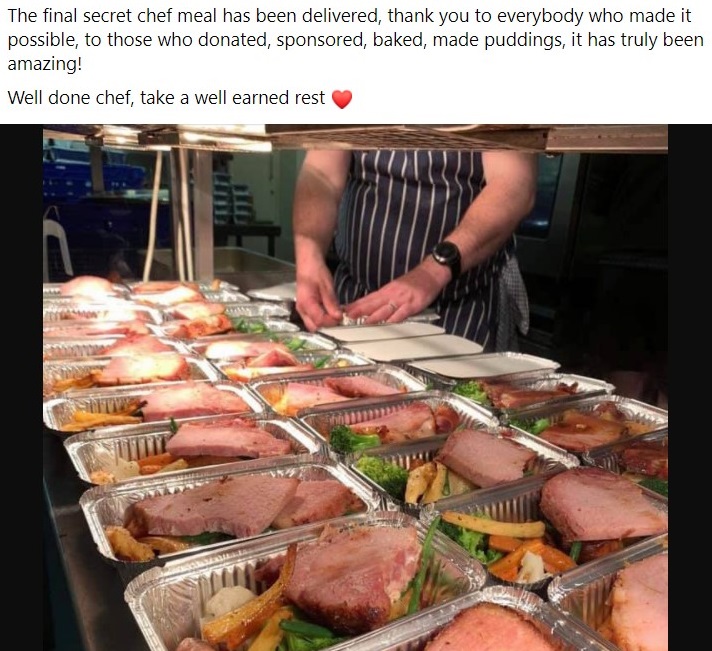Click the red heart emoji
Viewport: 712px width, 651px height.
[342, 99]
